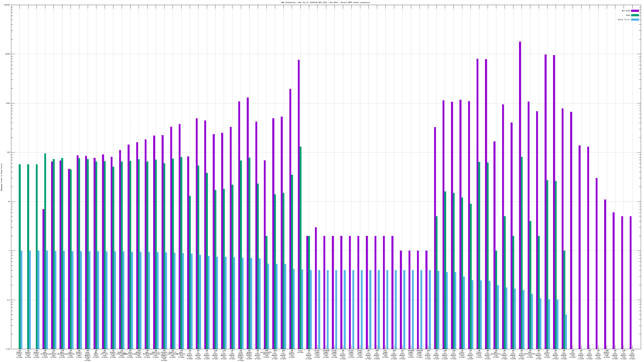
Task: Select the bl.spamcop.net x-axis label
Action: (54, 354)
